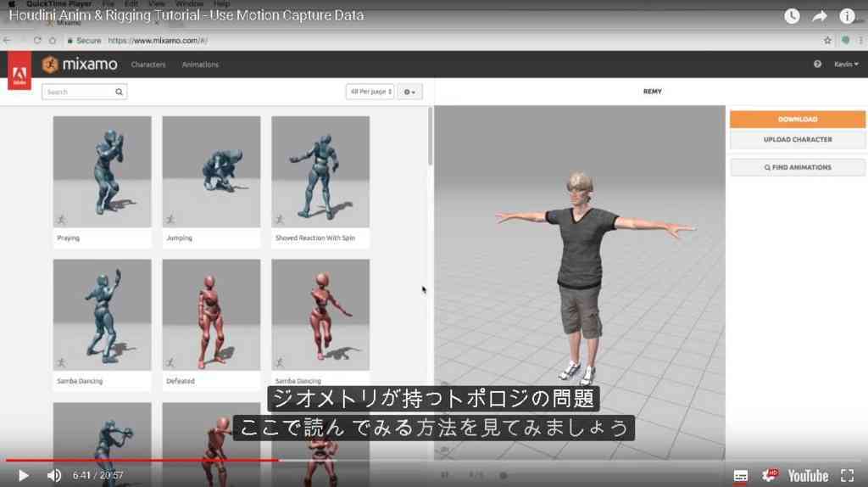Select the Jumping animation thumbnail
This screenshot has width=868, height=487.
[x=211, y=171]
